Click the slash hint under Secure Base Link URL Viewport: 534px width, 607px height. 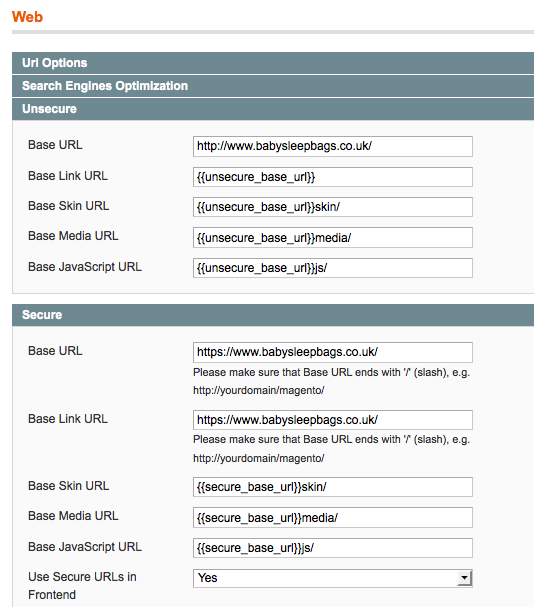click(331, 449)
